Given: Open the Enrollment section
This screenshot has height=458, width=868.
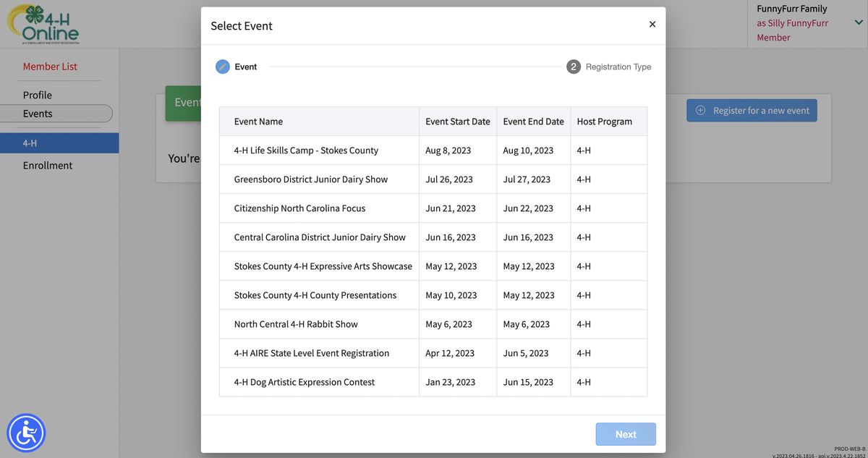Looking at the screenshot, I should [x=46, y=165].
